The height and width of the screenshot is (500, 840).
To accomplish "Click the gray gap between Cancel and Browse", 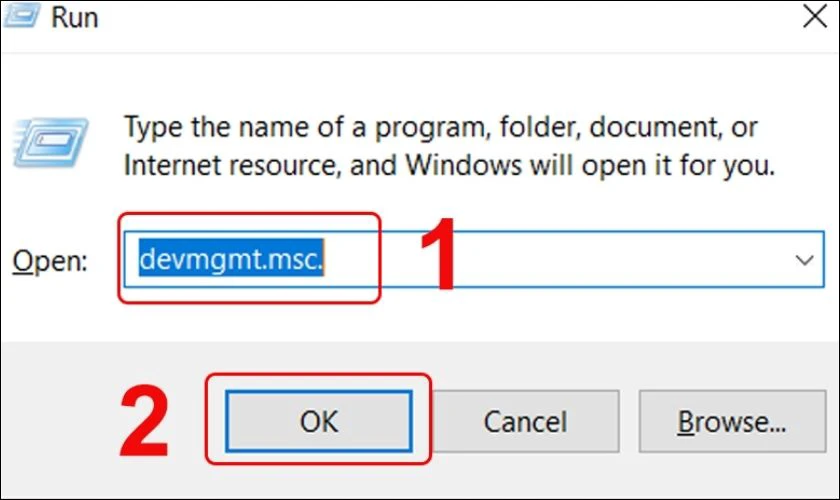I will coord(626,422).
